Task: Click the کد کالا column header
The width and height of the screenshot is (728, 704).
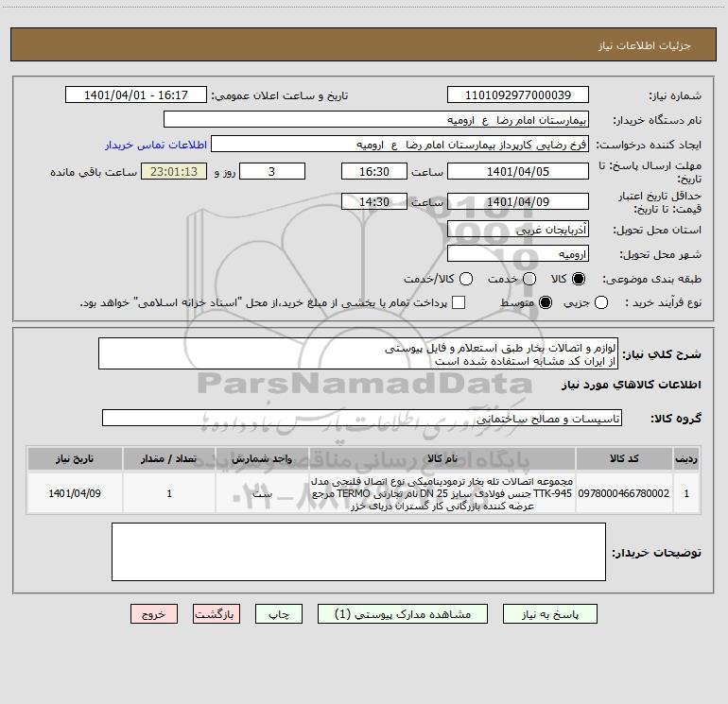Action: (624, 458)
